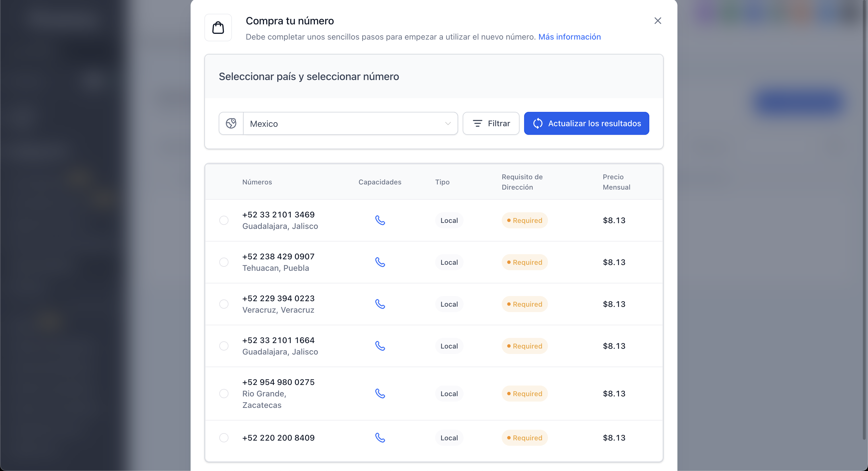
Task: Click phone capability icon for +52 33 2101 3469
Action: pos(380,221)
